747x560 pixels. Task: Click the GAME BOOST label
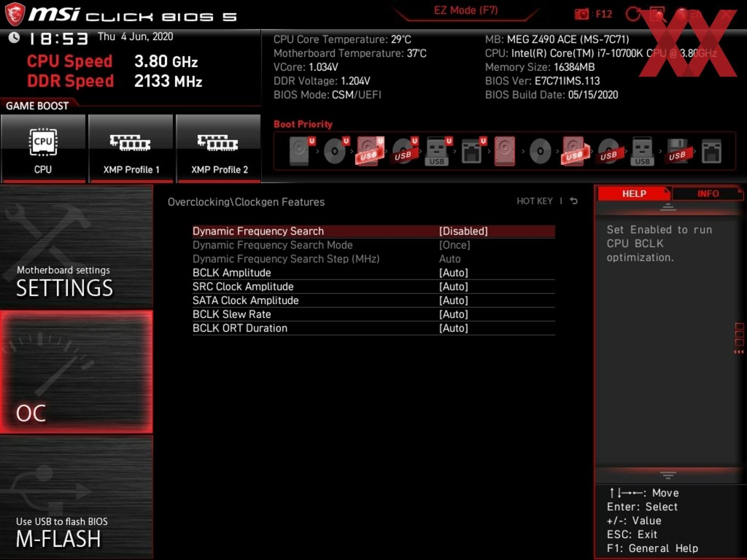point(37,106)
